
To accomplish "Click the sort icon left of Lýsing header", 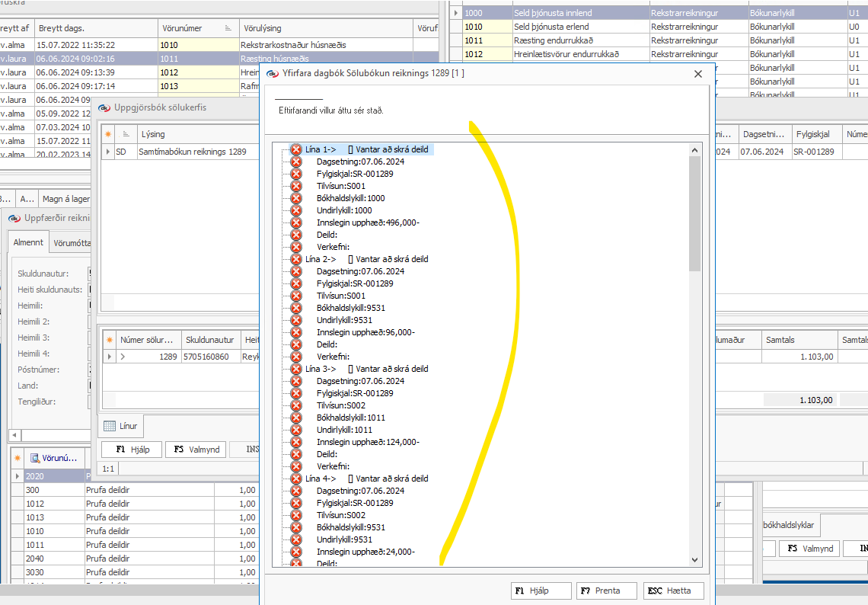I will pos(126,134).
